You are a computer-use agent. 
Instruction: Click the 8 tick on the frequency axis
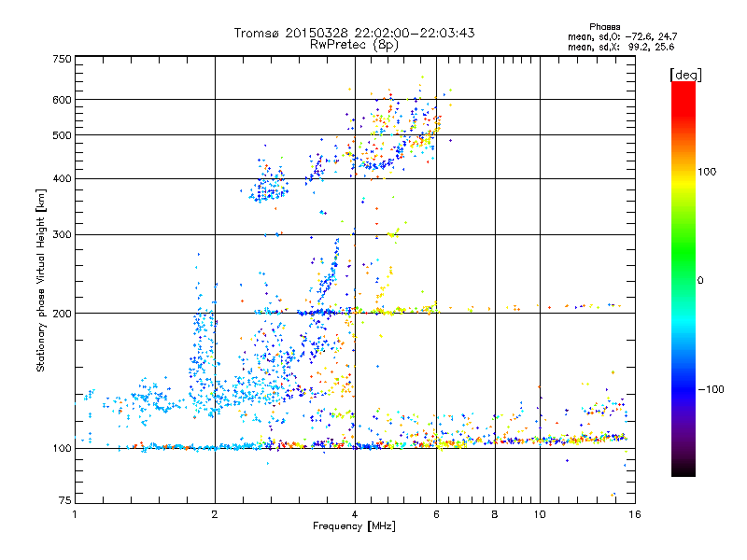494,514
